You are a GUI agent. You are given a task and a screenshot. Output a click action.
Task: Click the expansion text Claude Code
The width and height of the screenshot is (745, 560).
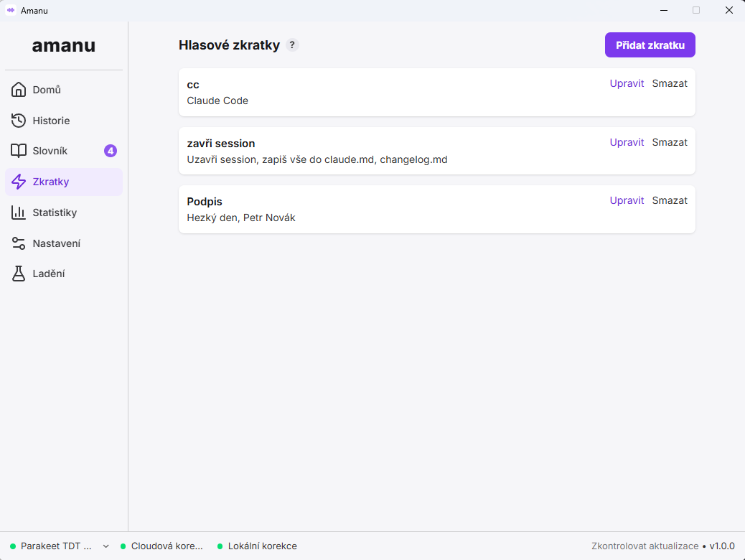coord(217,101)
